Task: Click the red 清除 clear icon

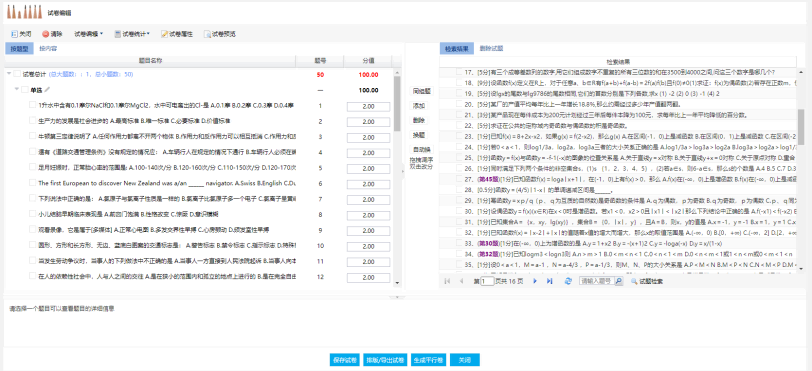Action: click(46, 34)
